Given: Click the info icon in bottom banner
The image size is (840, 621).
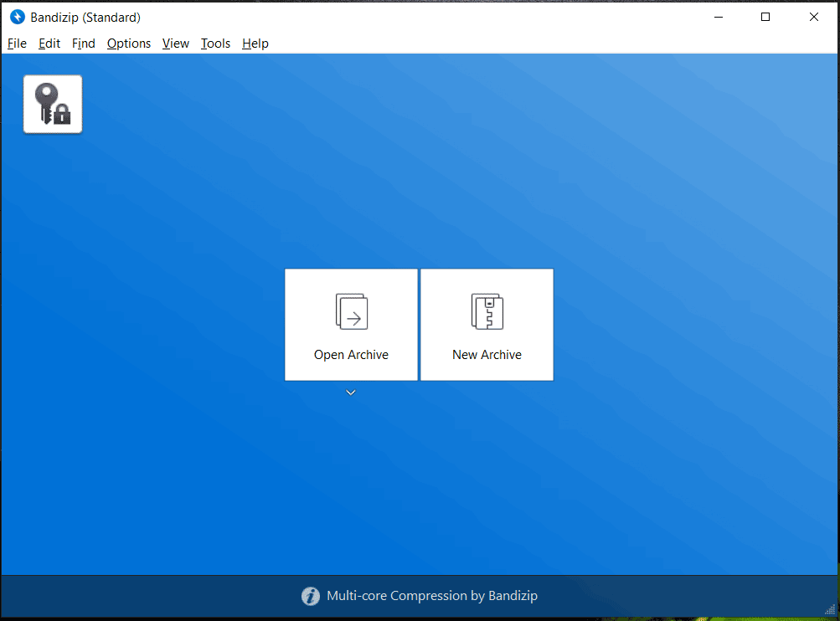Looking at the screenshot, I should coord(310,596).
